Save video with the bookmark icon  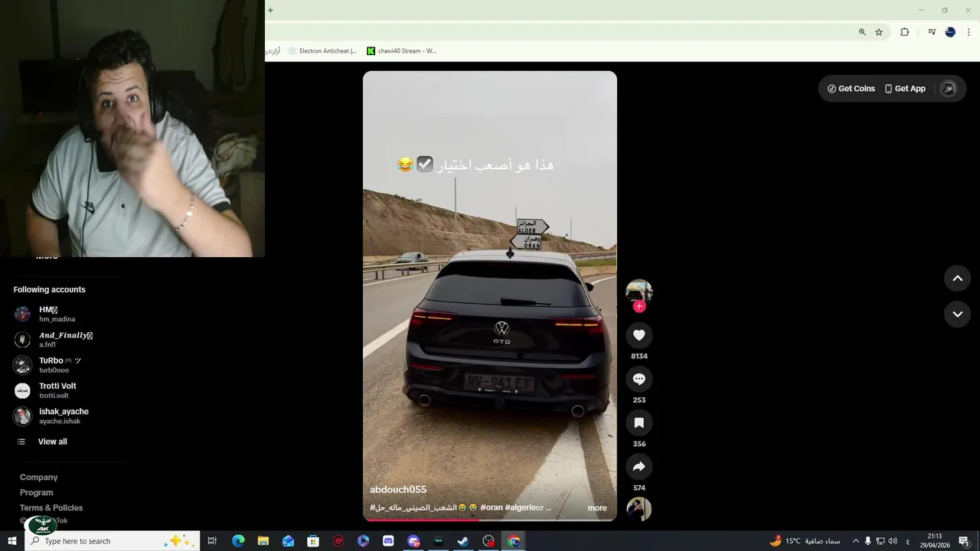(639, 422)
